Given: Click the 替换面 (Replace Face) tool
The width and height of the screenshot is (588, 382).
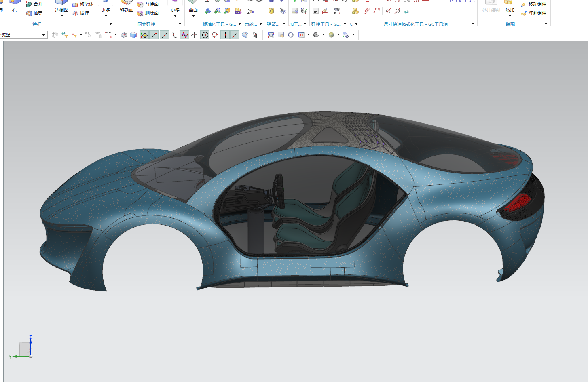Looking at the screenshot, I should 148,4.
